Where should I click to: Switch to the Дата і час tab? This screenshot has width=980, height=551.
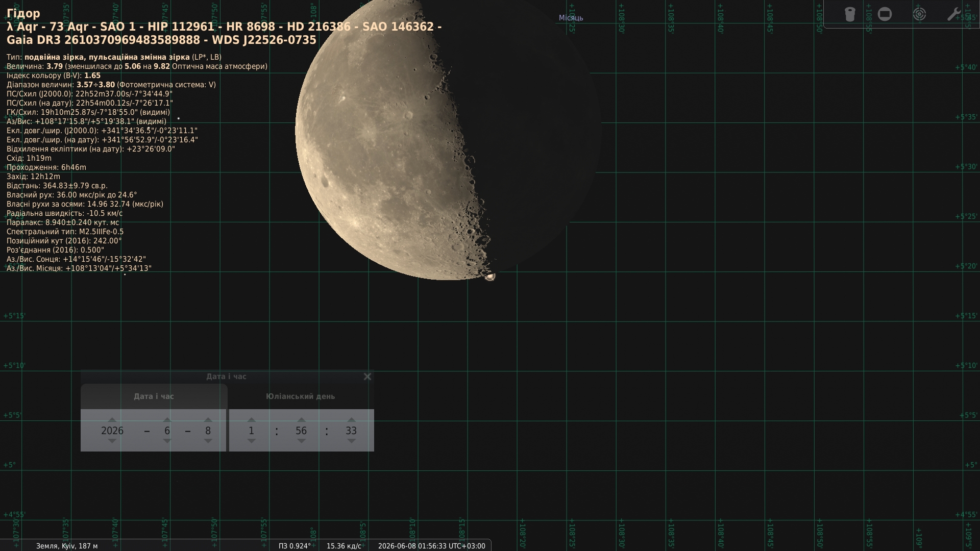click(154, 396)
